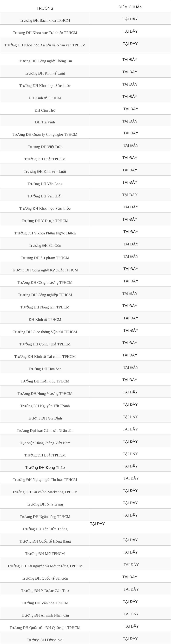Open TẠI ĐÂY link for Trường ĐH Sài Gòn
Image resolution: width=171 pixels, height=644 pixels.
[x=131, y=244]
